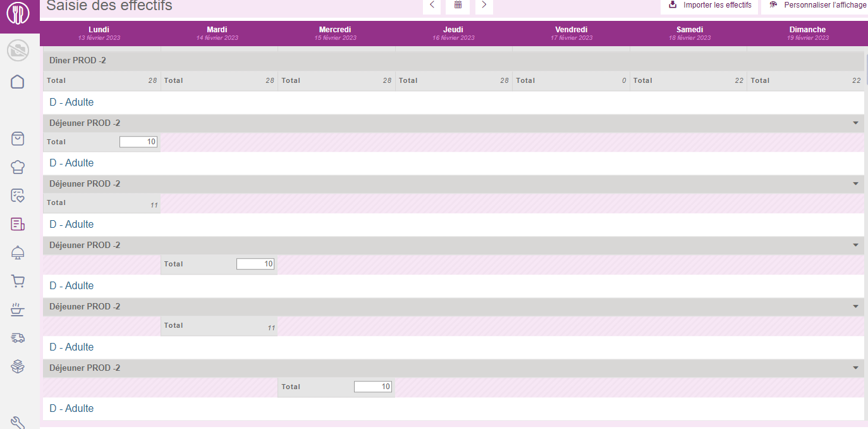This screenshot has width=868, height=429.
Task: Open the shopping cart orders icon
Action: point(18,281)
